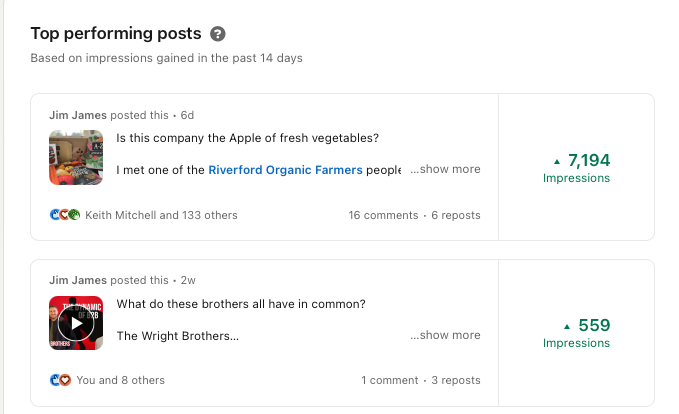This screenshot has height=414, width=679.
Task: Play the Wright Brothers video
Action: click(x=76, y=323)
